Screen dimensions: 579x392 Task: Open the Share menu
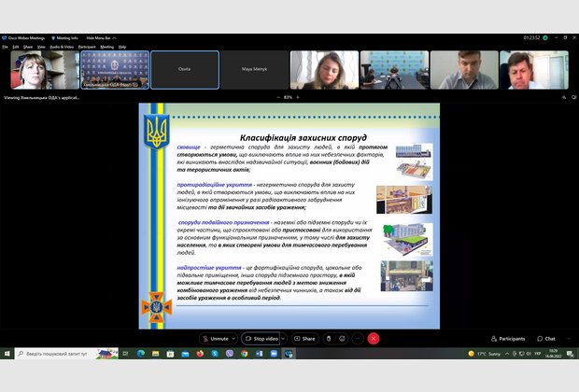28,47
